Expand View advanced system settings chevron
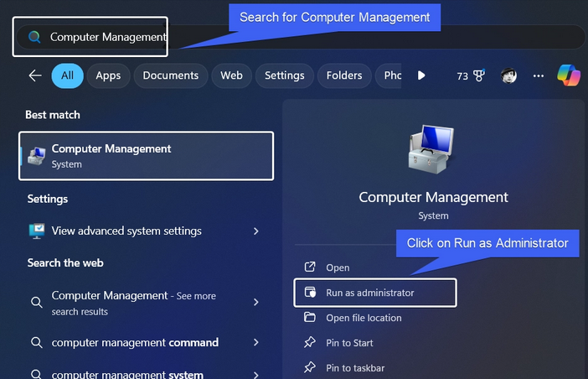Viewport: 588px width, 379px height. [256, 231]
